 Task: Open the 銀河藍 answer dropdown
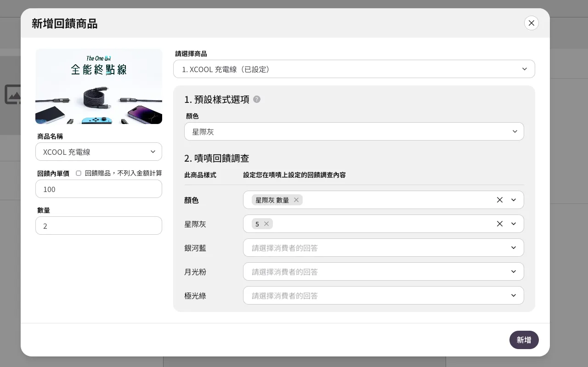coord(383,248)
